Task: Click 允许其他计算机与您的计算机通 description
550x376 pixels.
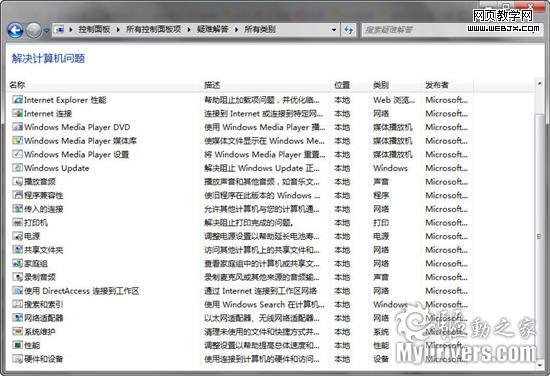Action: click(x=262, y=209)
